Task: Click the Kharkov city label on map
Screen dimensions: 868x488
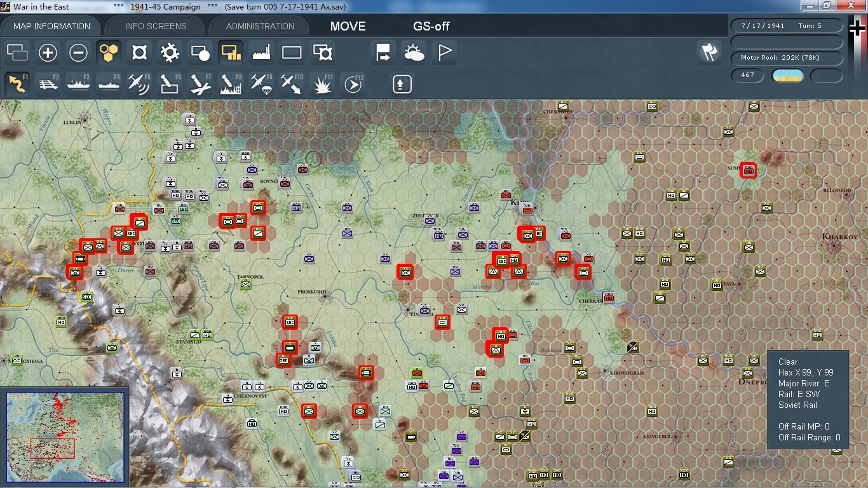Action: coord(840,237)
